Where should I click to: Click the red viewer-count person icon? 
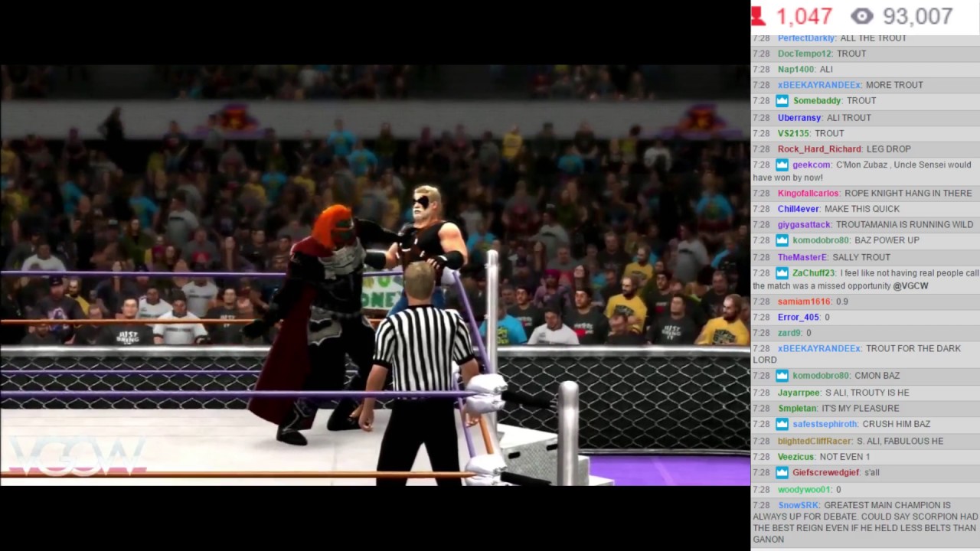(x=759, y=15)
